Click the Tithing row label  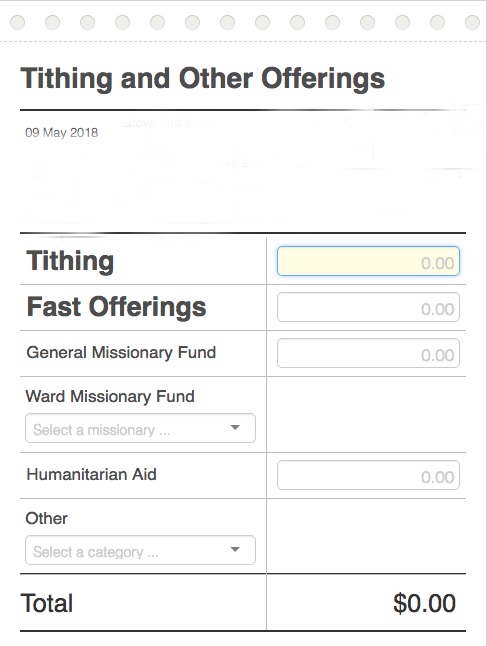[x=70, y=262]
